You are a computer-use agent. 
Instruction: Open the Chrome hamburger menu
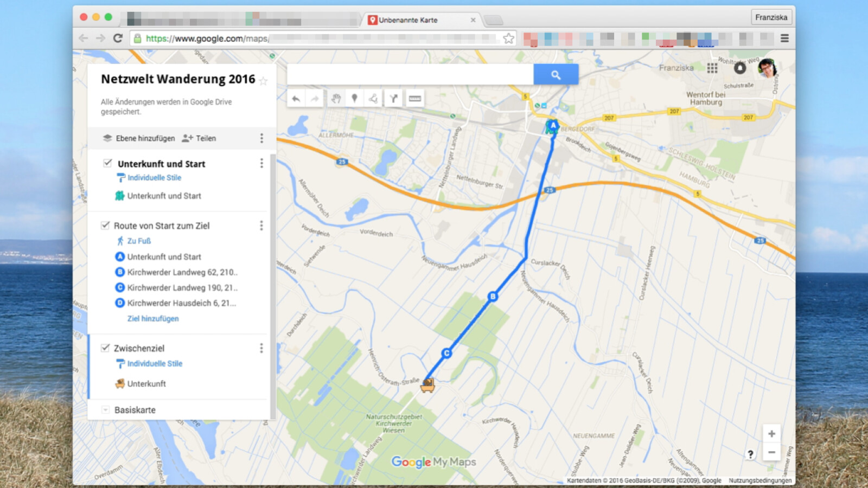pyautogui.click(x=784, y=38)
